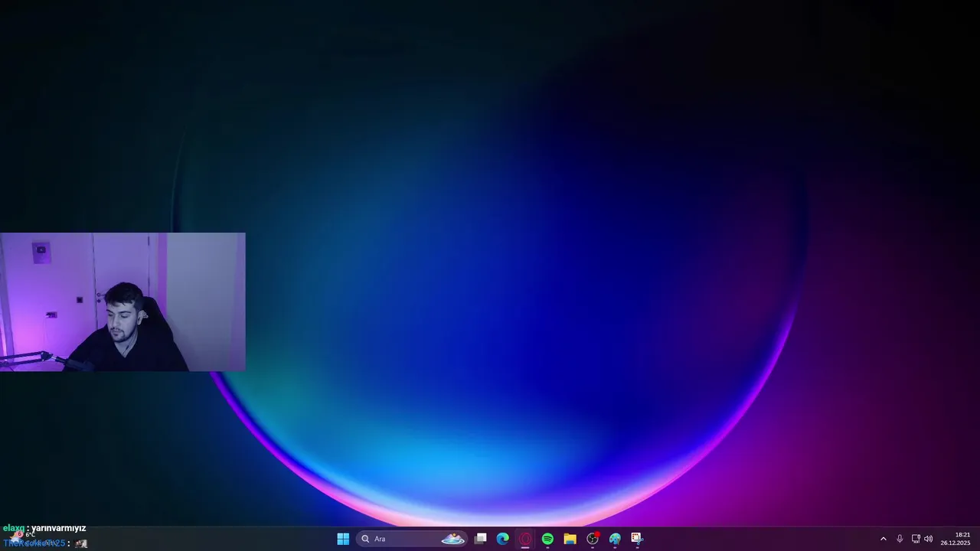Open OBS Studio taskbar icon
This screenshot has height=551, width=980.
(x=593, y=539)
